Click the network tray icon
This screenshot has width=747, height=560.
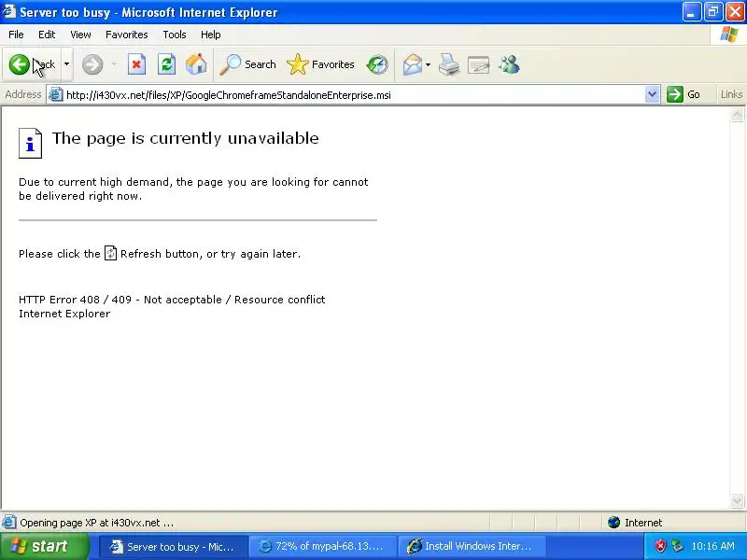pyautogui.click(x=677, y=546)
